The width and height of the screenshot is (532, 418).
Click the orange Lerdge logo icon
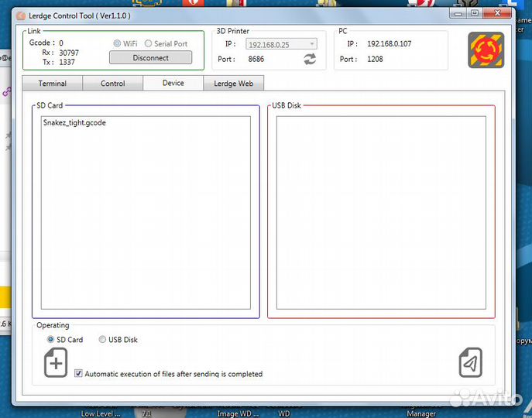pyautogui.click(x=486, y=50)
